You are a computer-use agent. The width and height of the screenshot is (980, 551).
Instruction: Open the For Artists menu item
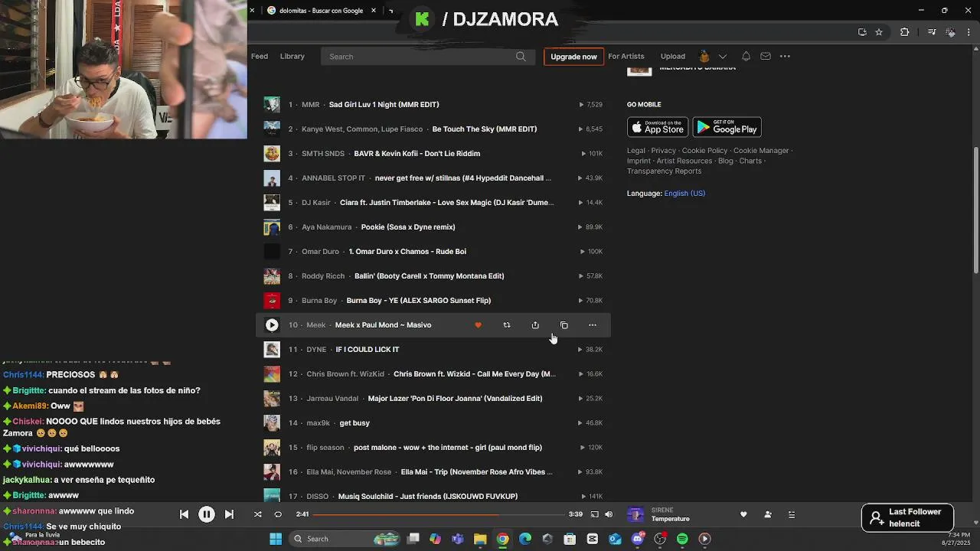626,56
